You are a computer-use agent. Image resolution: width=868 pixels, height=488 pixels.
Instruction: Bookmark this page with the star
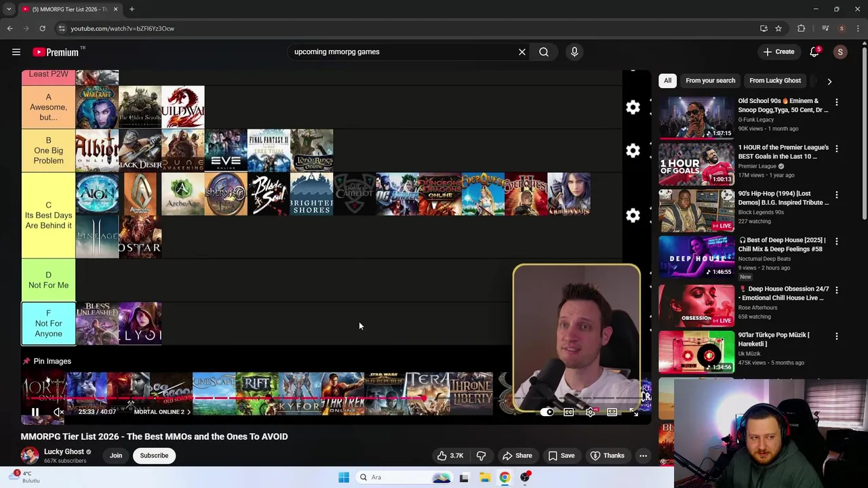coord(778,28)
